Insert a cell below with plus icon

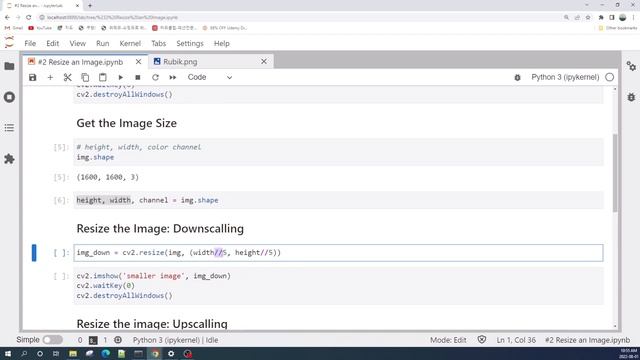tap(50, 77)
